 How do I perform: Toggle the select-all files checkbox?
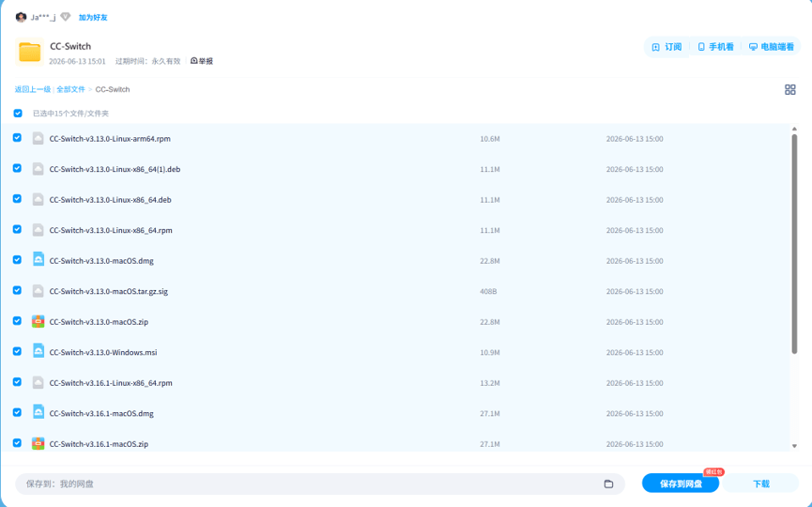(18, 113)
